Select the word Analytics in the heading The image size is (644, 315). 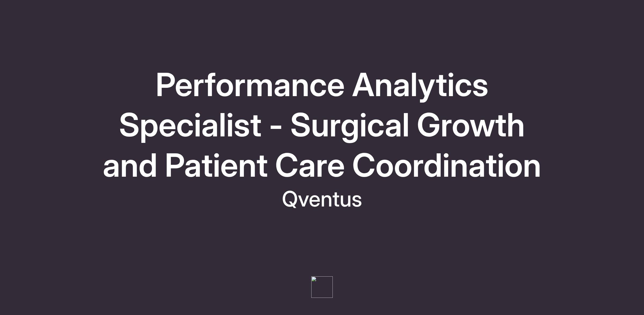coord(420,85)
